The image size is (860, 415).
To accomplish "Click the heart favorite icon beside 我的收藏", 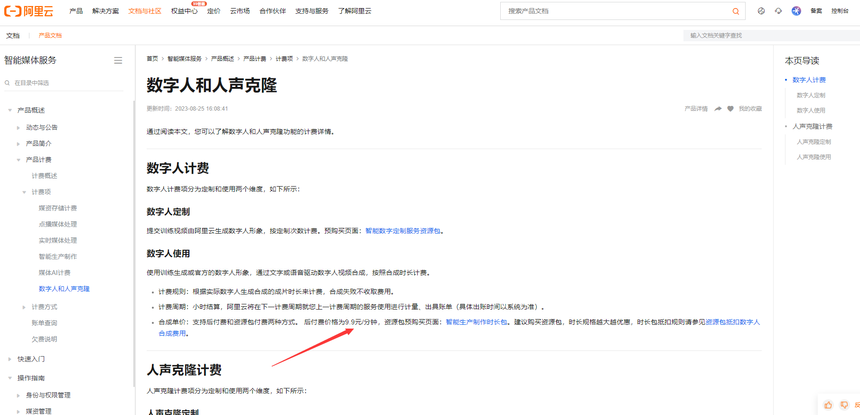I will [731, 109].
